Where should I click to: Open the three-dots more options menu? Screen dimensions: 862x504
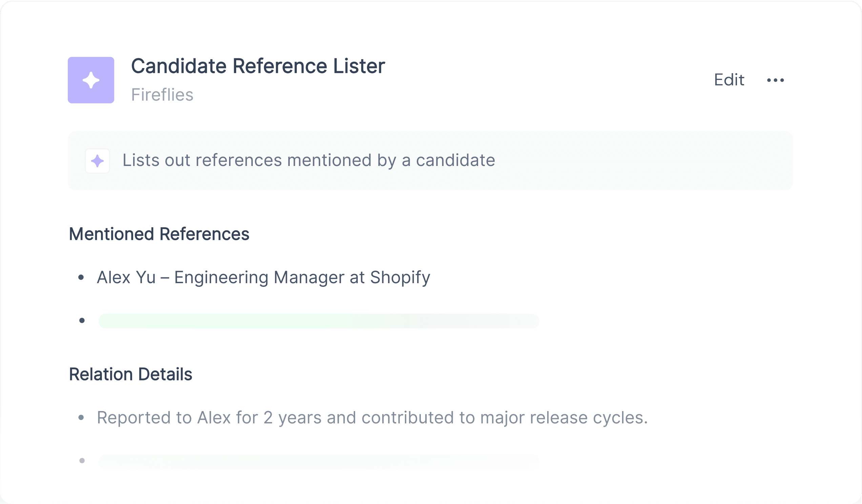pyautogui.click(x=776, y=80)
